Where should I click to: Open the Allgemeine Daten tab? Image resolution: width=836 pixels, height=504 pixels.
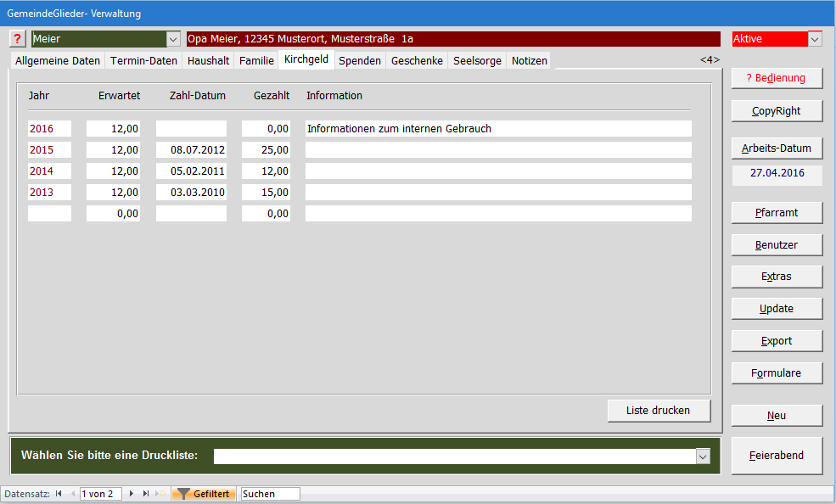(x=58, y=60)
